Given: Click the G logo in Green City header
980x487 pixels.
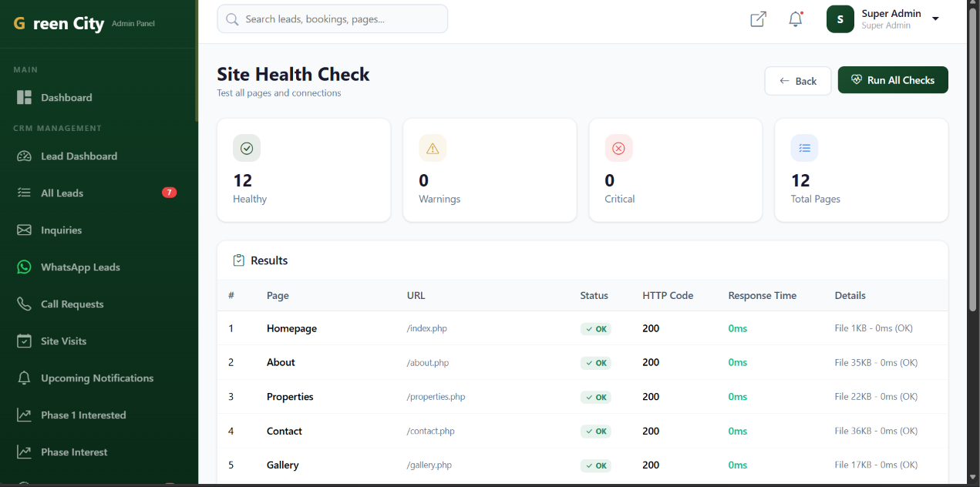Looking at the screenshot, I should pos(19,24).
